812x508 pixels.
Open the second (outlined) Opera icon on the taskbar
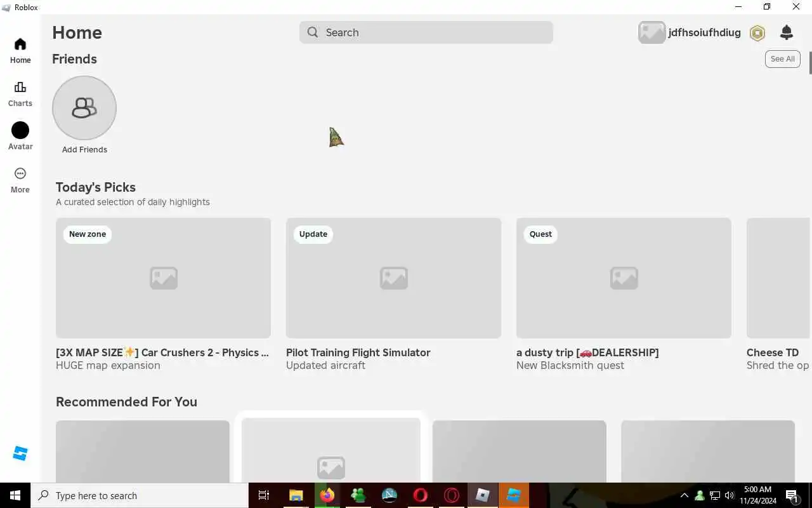452,495
